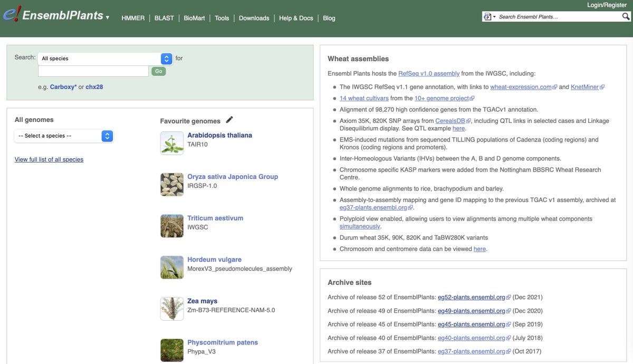Open the Downloads menu item
This screenshot has width=633, height=364.
coord(254,18)
